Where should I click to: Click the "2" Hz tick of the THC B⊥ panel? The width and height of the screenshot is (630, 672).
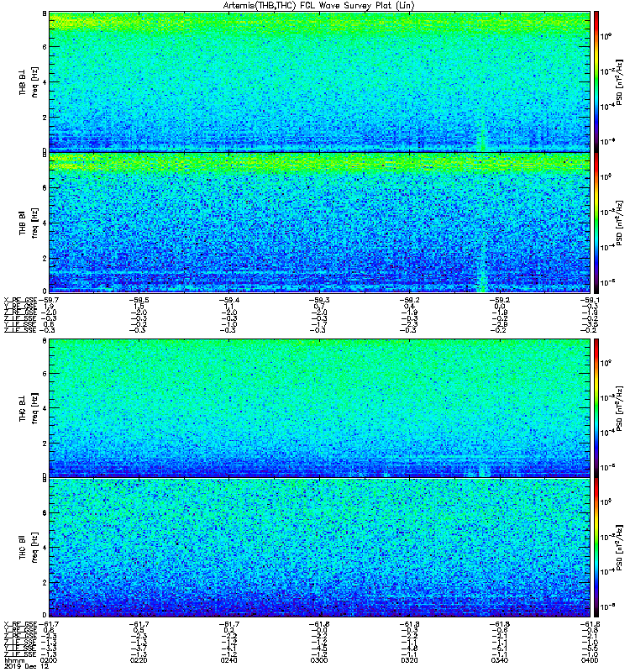tap(45, 444)
